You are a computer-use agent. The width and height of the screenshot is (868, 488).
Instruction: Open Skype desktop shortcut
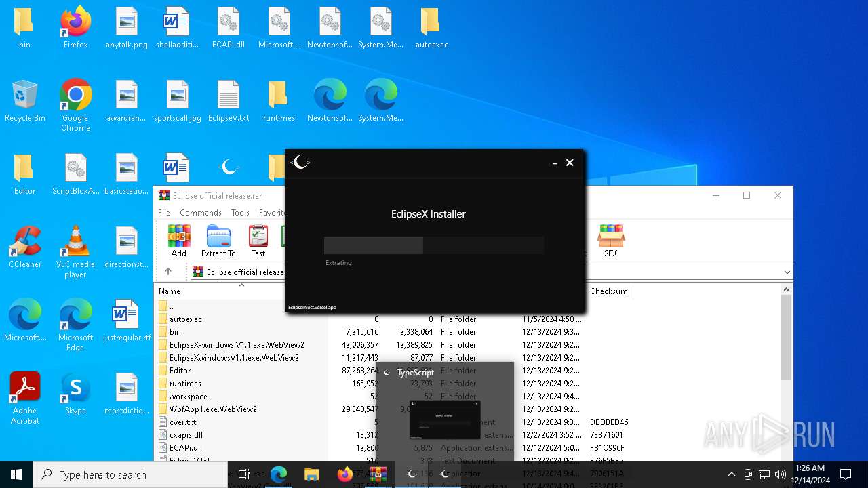75,394
